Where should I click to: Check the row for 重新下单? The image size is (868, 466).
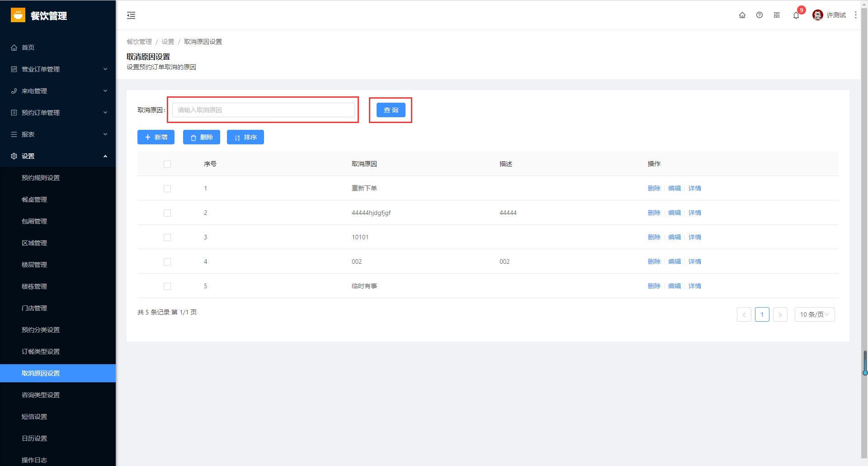167,189
